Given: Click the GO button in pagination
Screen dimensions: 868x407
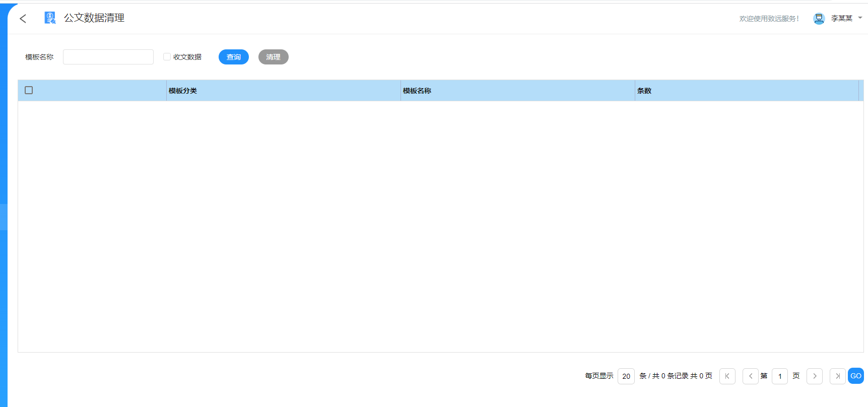Looking at the screenshot, I should 855,376.
